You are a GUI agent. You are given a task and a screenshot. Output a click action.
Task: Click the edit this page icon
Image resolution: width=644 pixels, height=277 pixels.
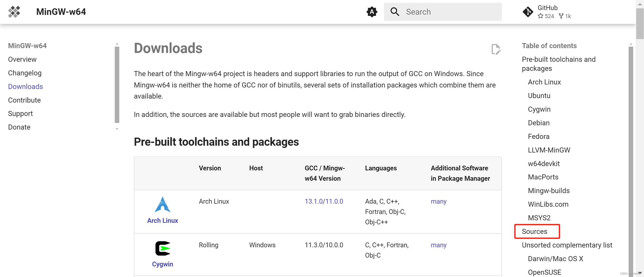click(496, 49)
